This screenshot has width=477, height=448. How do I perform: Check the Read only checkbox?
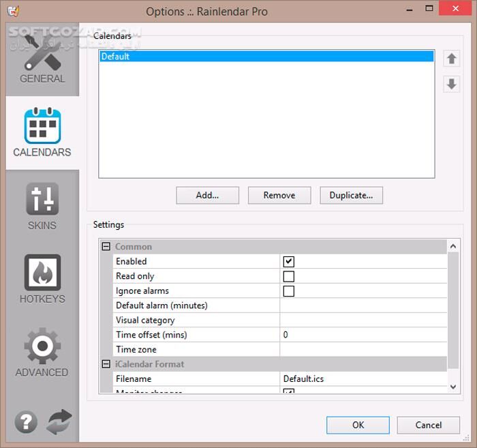pos(288,276)
